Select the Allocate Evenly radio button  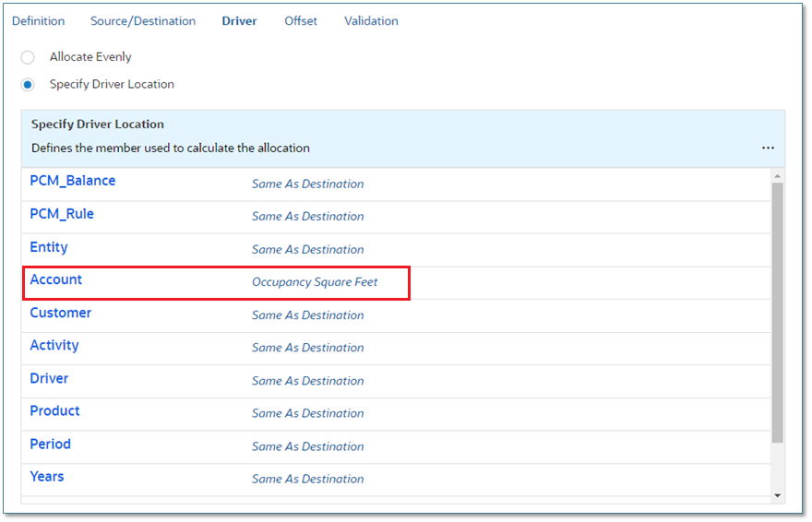point(28,57)
